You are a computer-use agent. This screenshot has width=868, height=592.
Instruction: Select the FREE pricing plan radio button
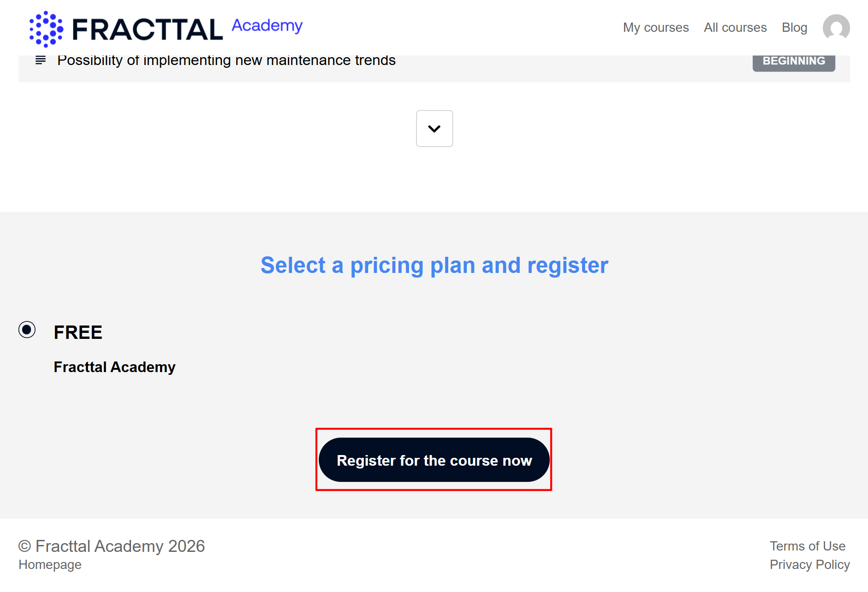coord(27,330)
